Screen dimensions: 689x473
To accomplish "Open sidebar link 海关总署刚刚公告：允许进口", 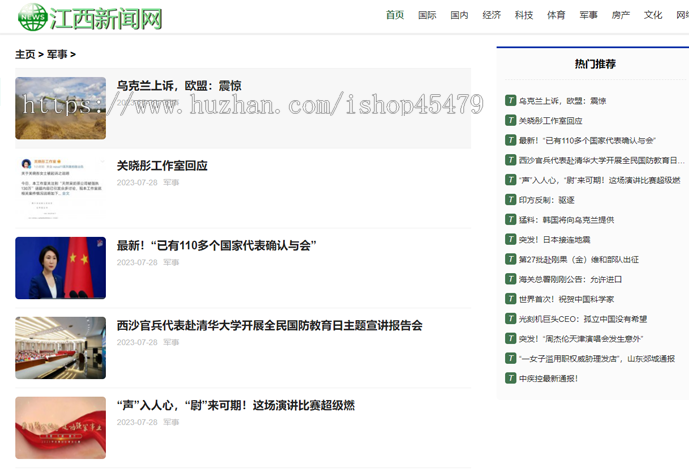I will point(570,279).
